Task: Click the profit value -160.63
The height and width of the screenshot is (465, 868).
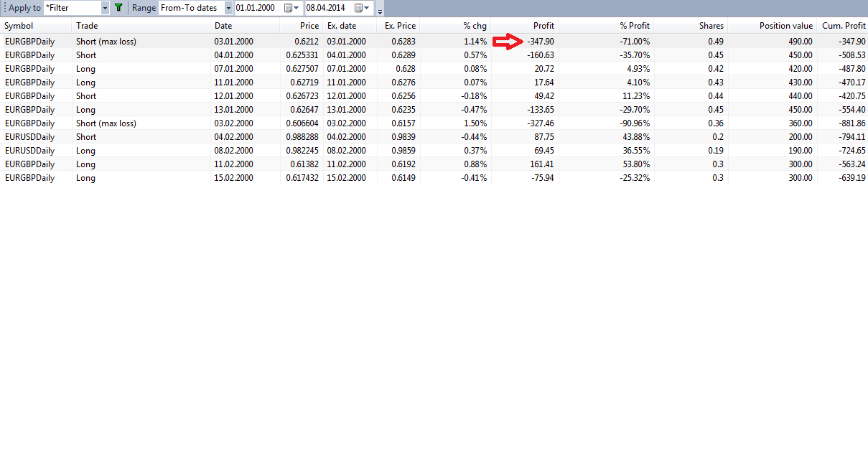Action: pos(540,55)
